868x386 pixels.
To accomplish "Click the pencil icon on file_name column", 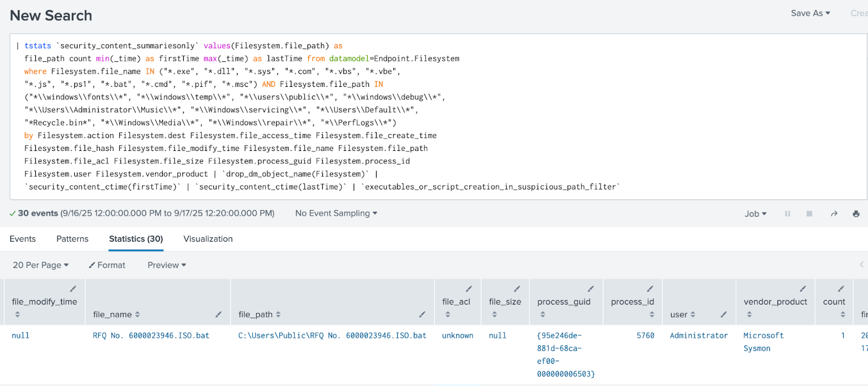I will click(218, 314).
